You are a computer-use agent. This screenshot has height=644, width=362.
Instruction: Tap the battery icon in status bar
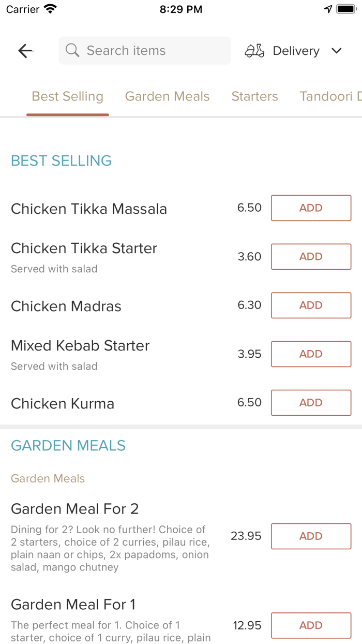tap(346, 9)
